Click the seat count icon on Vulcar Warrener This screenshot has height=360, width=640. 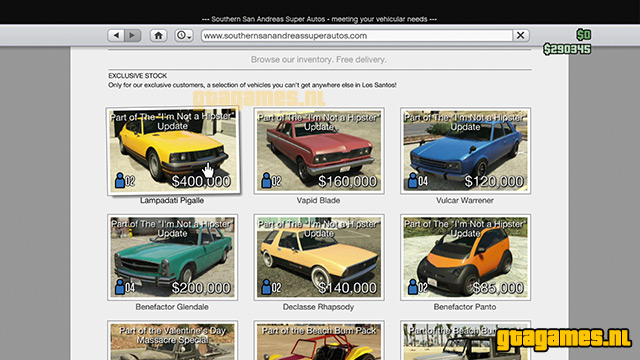(418, 180)
